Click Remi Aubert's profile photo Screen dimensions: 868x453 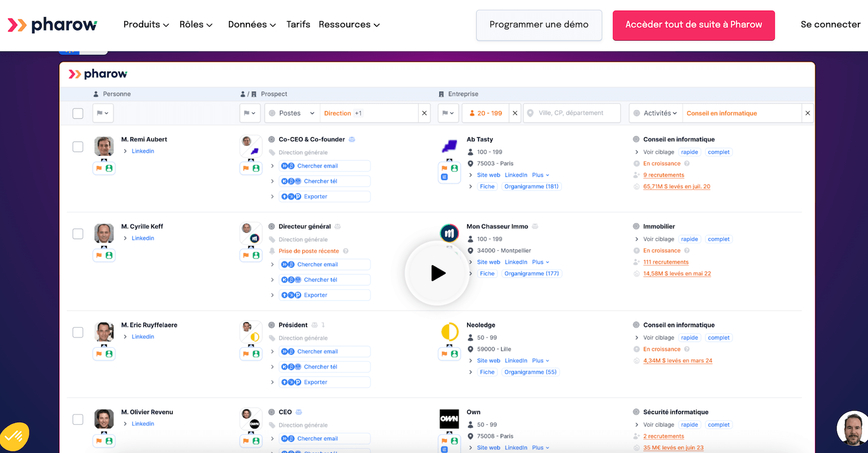coord(104,146)
